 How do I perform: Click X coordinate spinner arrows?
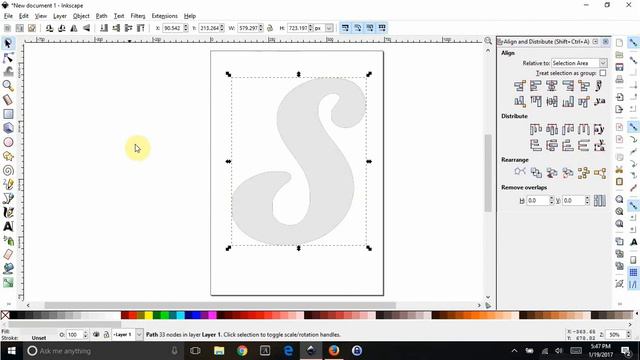[186, 28]
